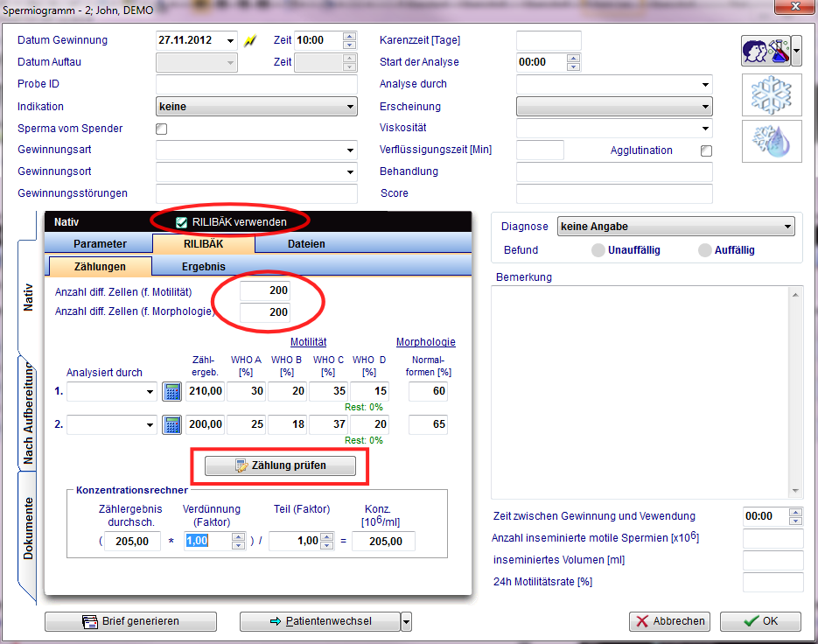Screen dimensions: 818x644
Task: Expand the Patientenwechsel arrow menu
Action: (x=407, y=621)
